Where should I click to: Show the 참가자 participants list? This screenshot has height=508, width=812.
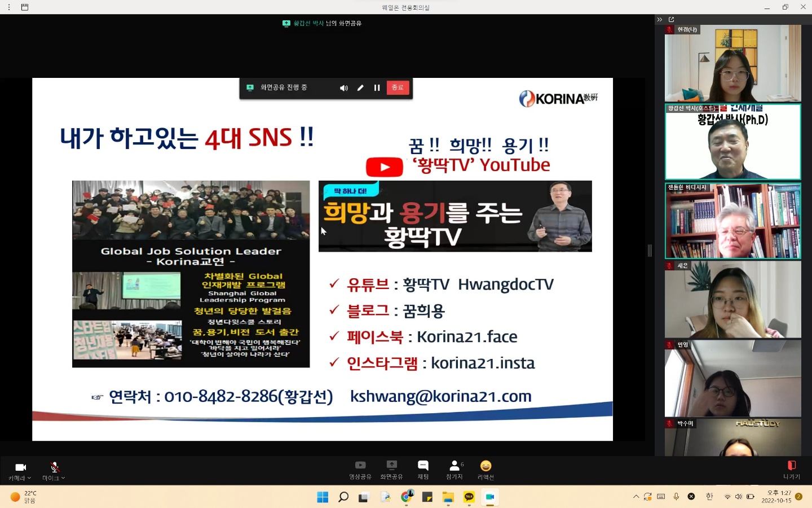pyautogui.click(x=454, y=469)
